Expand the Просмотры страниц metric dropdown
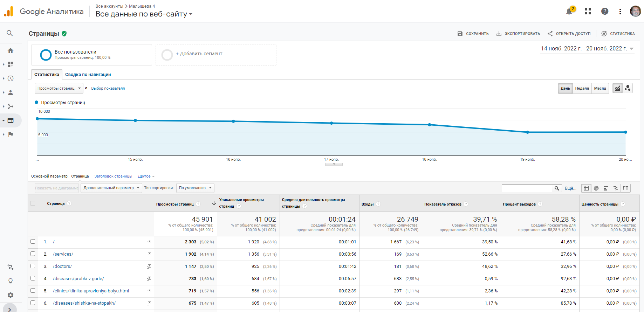 [59, 89]
